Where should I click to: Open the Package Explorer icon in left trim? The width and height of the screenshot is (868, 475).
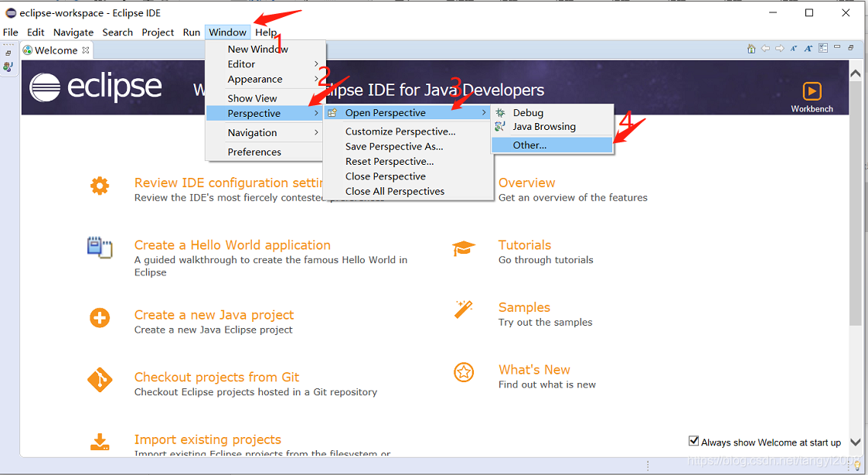[x=8, y=67]
